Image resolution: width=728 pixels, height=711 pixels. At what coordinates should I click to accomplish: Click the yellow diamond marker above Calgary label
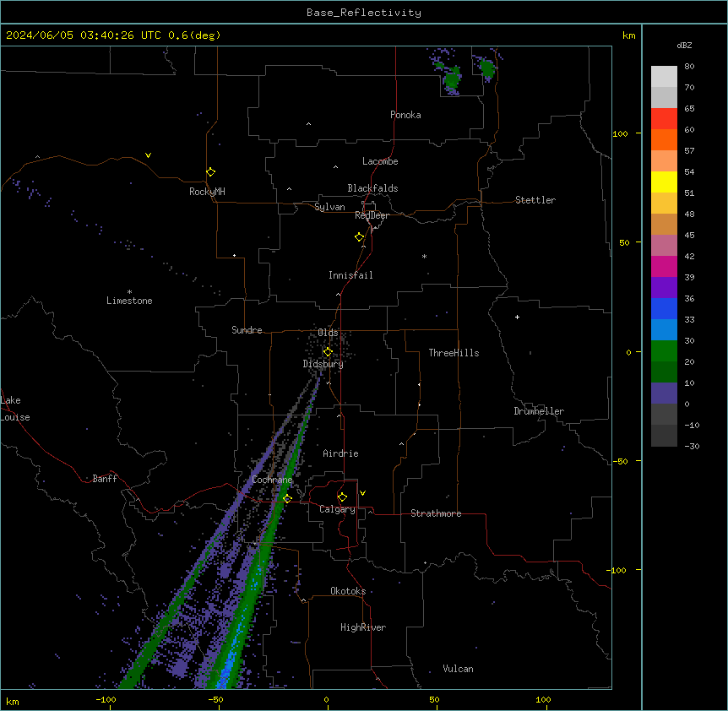[342, 497]
